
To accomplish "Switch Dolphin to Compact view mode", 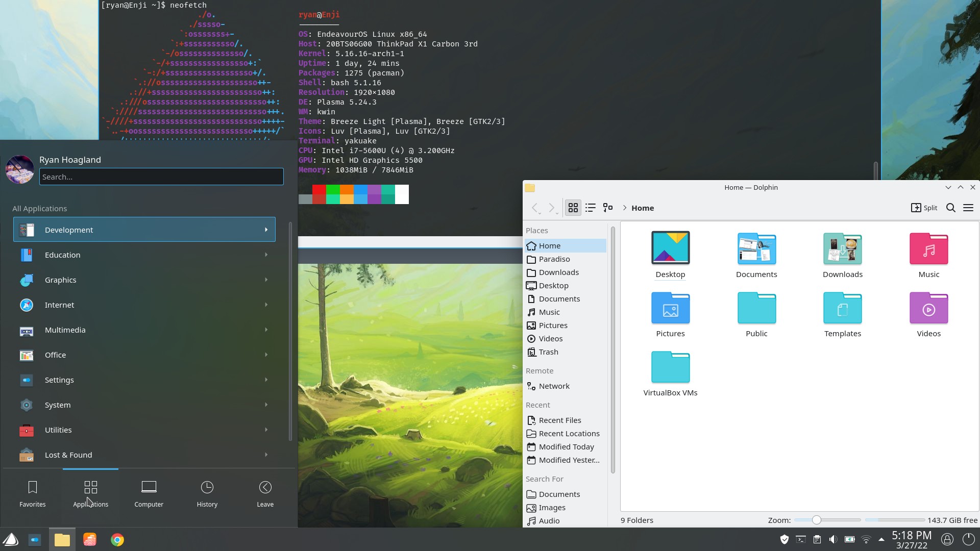I will [591, 208].
